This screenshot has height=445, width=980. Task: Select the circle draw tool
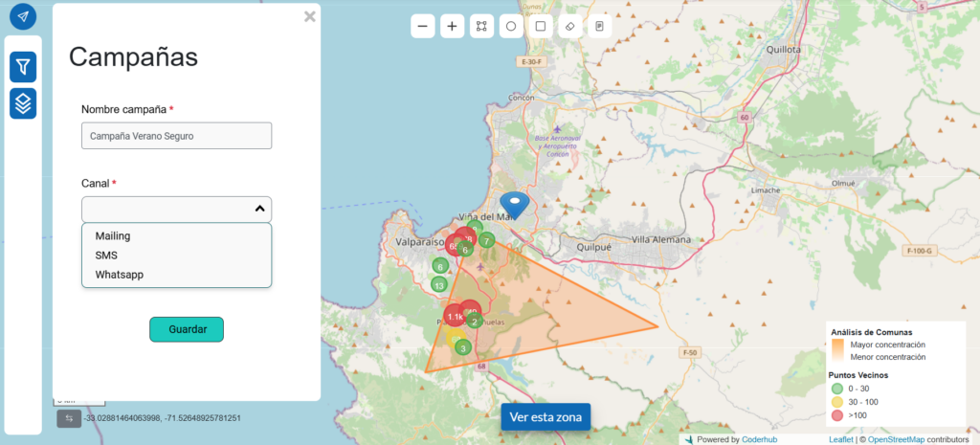[511, 27]
